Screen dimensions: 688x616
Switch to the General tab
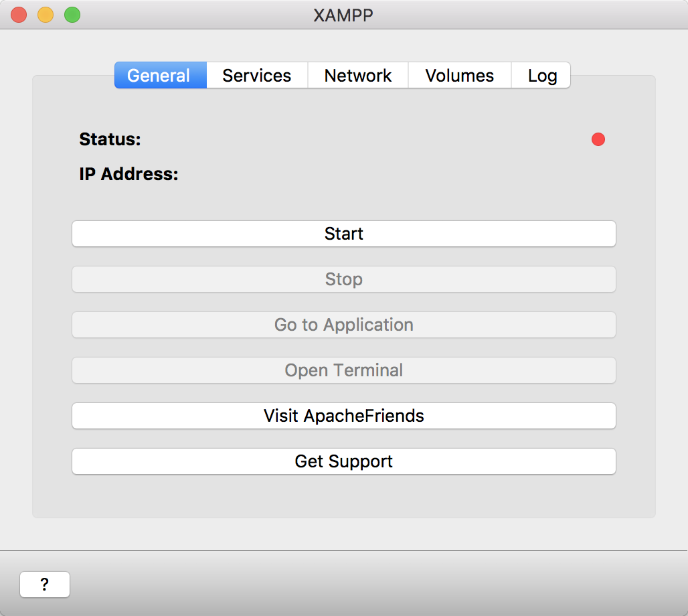click(159, 76)
